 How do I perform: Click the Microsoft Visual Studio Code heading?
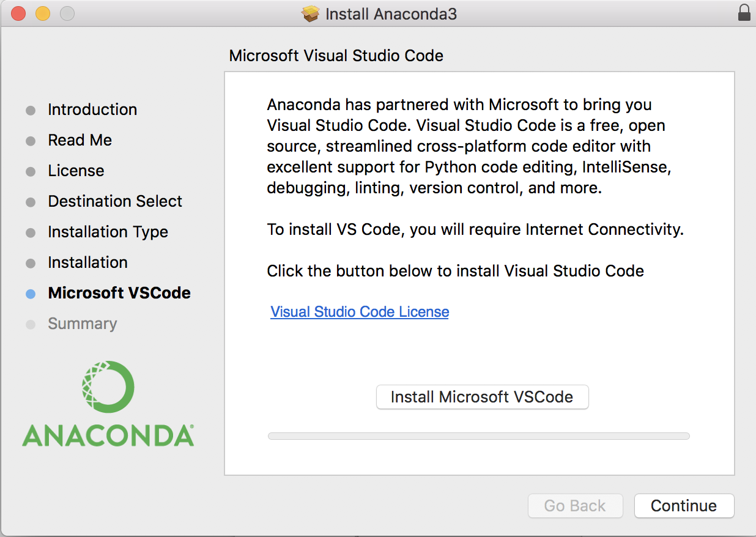tap(336, 56)
